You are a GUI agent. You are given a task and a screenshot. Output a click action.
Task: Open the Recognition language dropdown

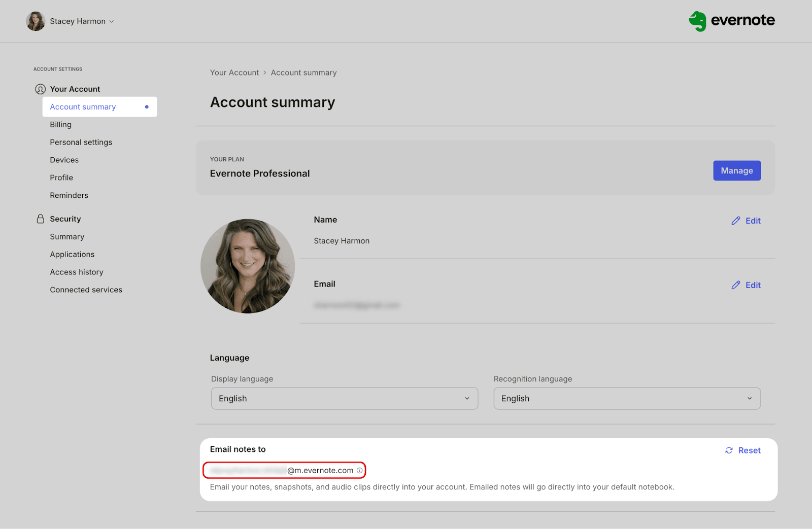coord(627,399)
